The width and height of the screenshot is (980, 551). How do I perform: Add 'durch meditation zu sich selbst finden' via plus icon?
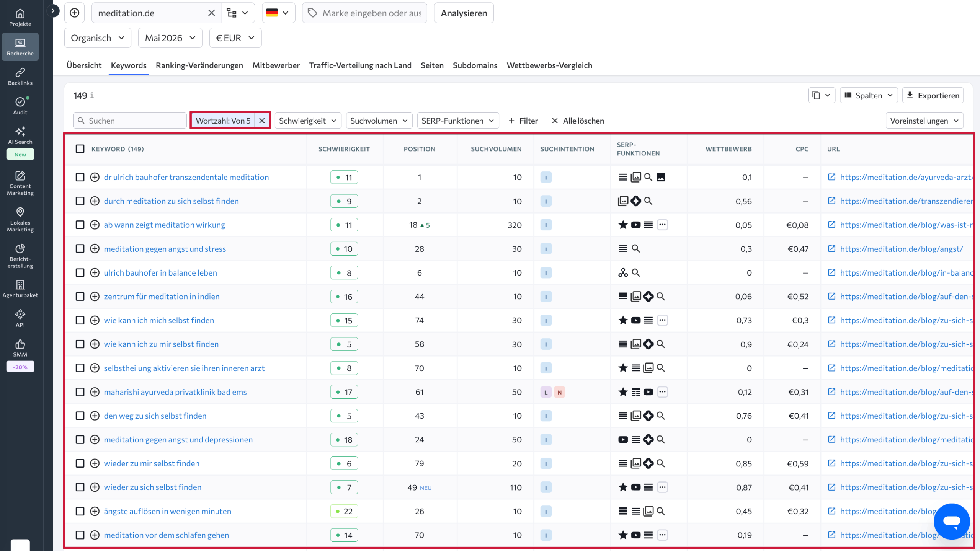pyautogui.click(x=95, y=201)
